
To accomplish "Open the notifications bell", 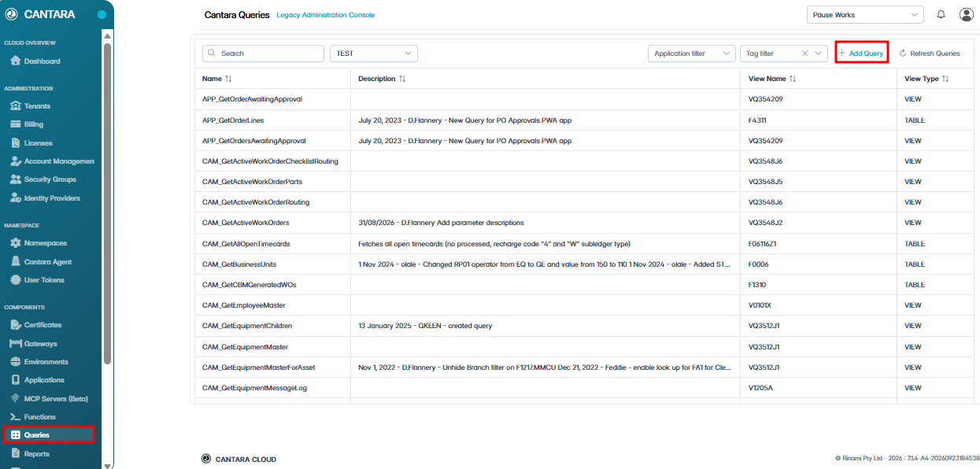I will point(941,14).
